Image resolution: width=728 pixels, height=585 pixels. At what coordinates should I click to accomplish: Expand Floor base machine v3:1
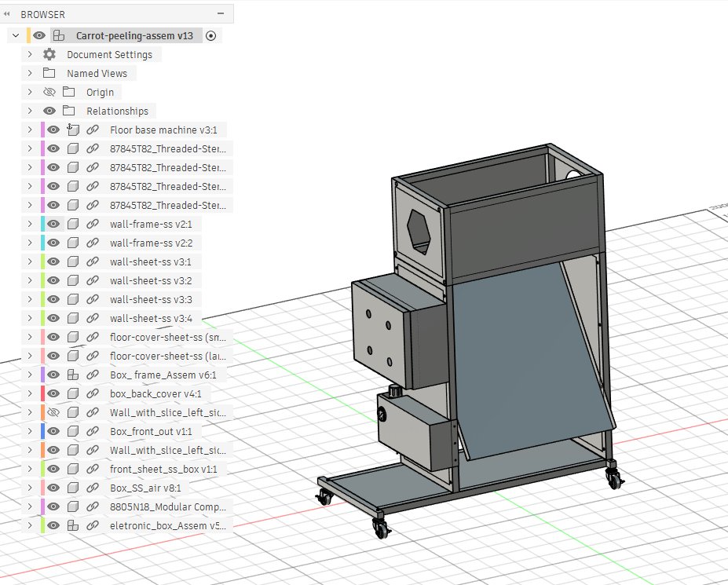pos(30,130)
